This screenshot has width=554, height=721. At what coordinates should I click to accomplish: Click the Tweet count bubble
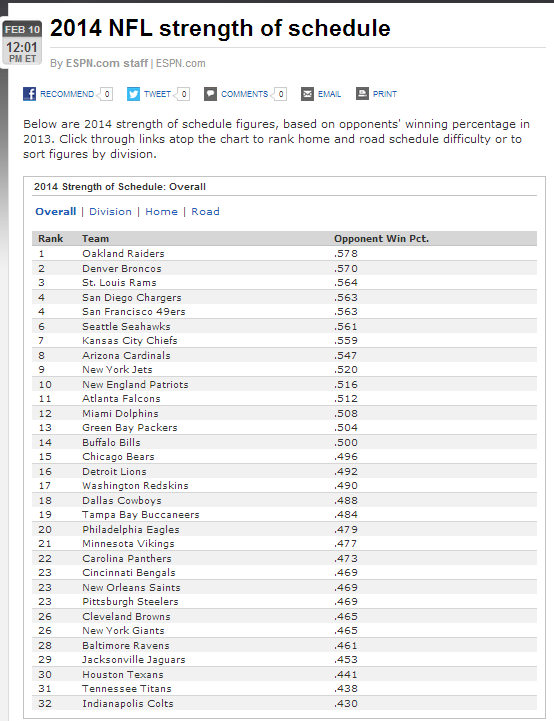pyautogui.click(x=183, y=94)
